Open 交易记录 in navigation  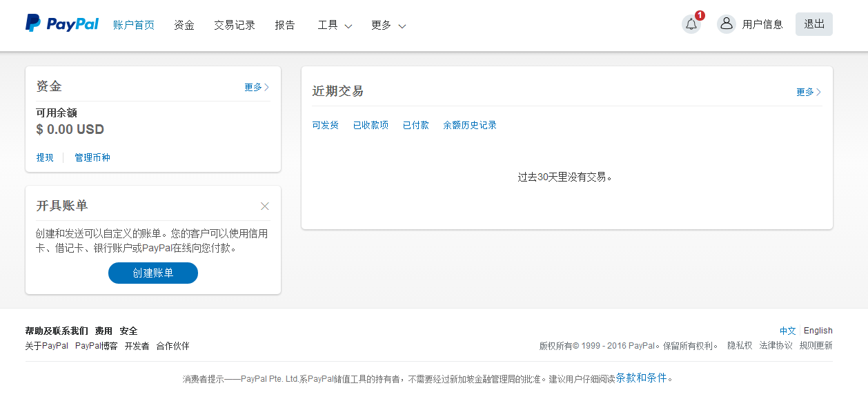click(x=235, y=25)
